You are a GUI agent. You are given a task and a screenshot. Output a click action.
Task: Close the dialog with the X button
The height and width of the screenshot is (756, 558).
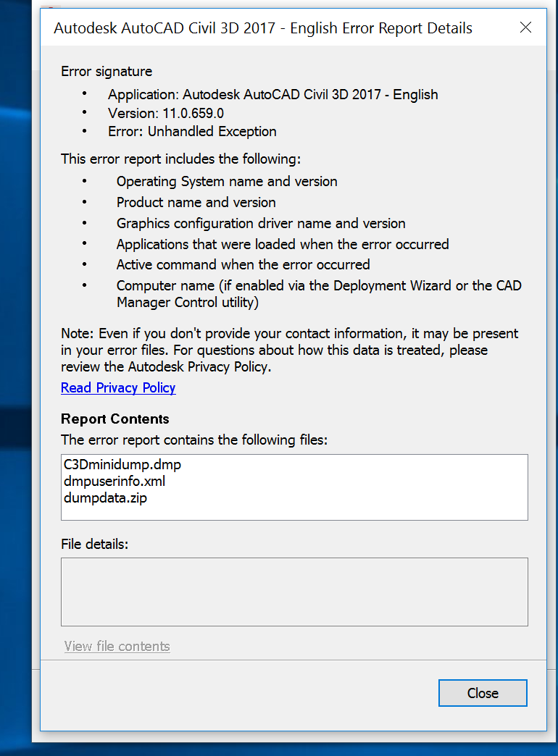point(526,28)
